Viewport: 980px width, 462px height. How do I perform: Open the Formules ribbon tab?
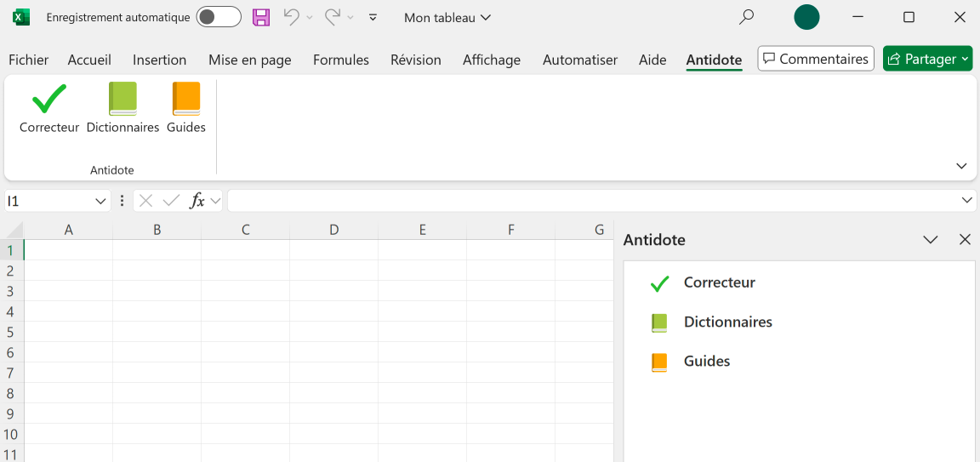point(341,60)
